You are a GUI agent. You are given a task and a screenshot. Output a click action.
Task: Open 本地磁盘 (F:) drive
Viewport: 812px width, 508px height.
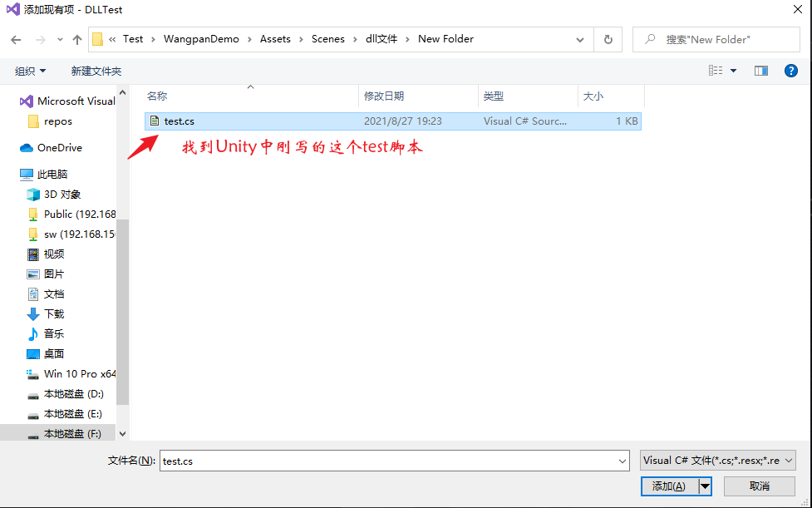click(64, 433)
